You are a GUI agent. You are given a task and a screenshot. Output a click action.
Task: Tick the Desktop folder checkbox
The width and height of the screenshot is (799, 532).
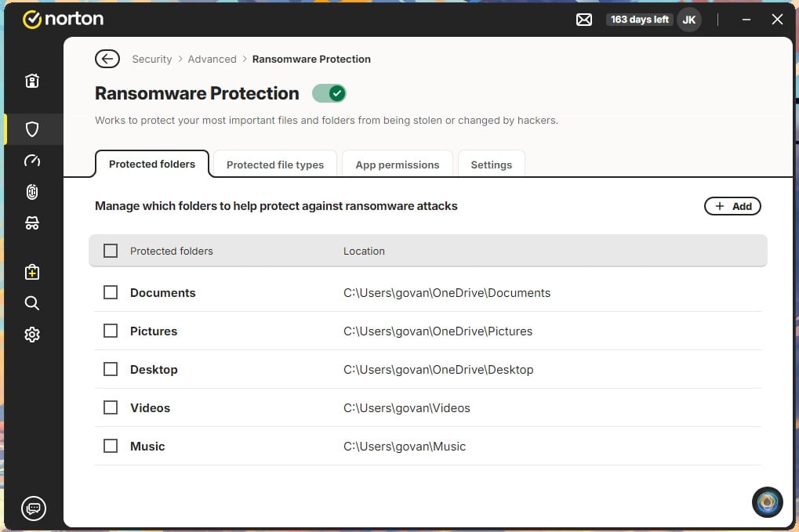click(111, 369)
